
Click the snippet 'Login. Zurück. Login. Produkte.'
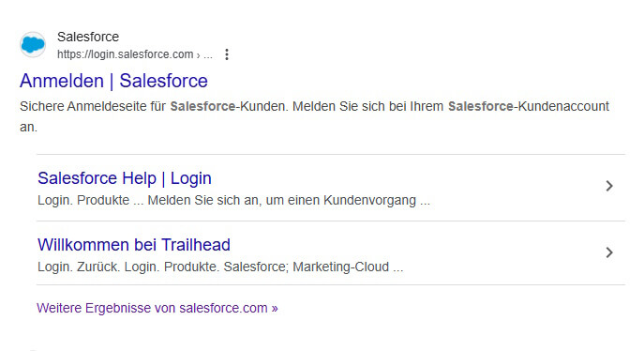point(128,267)
